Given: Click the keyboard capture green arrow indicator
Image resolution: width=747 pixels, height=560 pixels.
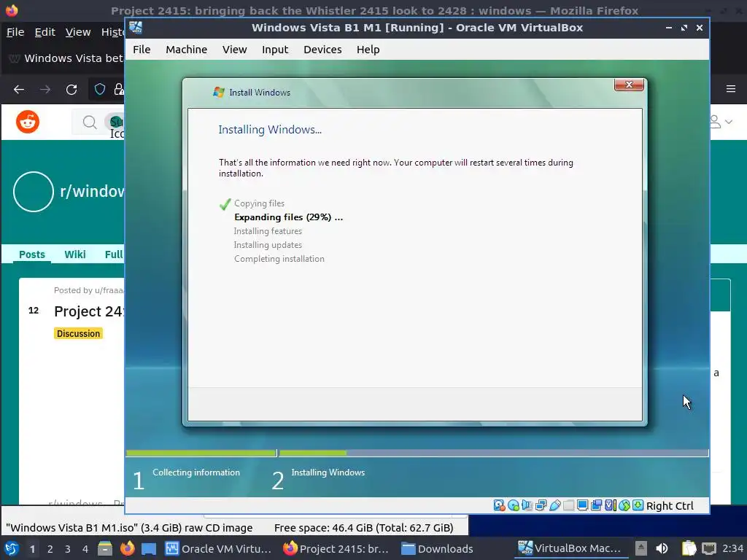Looking at the screenshot, I should (x=638, y=506).
